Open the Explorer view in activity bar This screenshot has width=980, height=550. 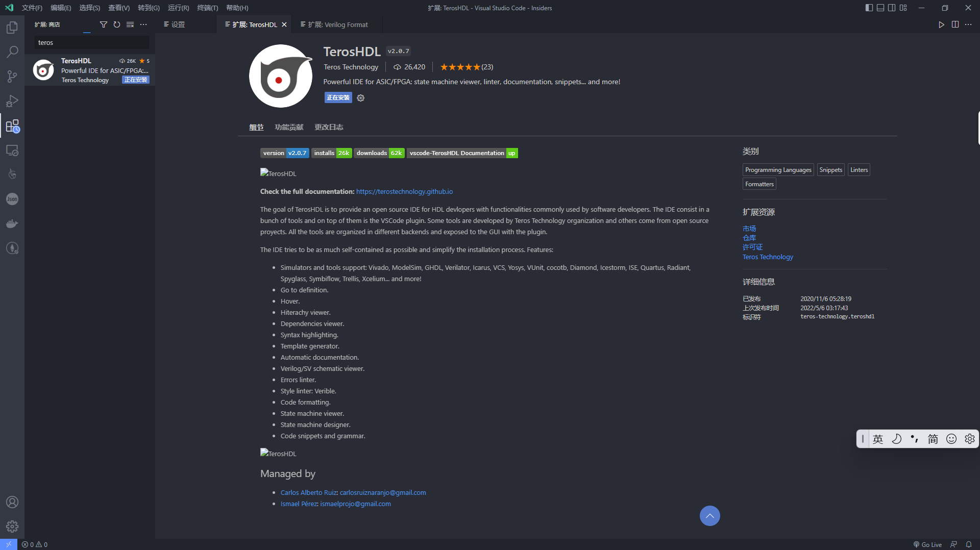pyautogui.click(x=12, y=27)
